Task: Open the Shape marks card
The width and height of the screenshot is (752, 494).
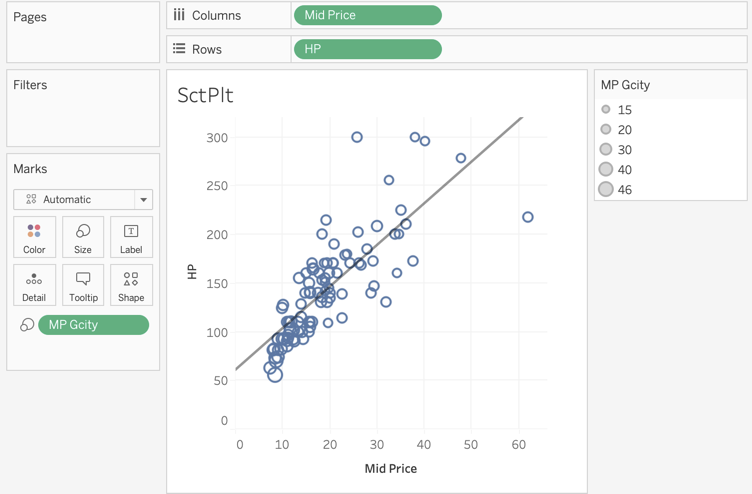Action: [x=131, y=285]
